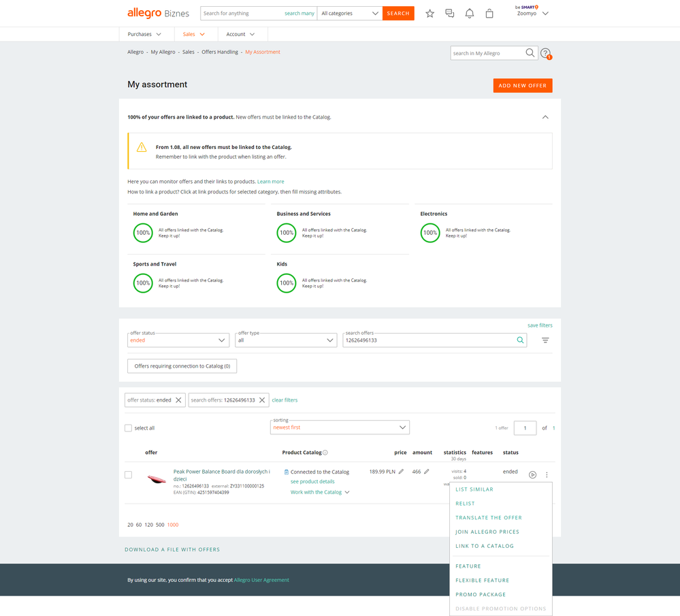Open the Account menu
Image resolution: width=680 pixels, height=616 pixels.
point(240,34)
